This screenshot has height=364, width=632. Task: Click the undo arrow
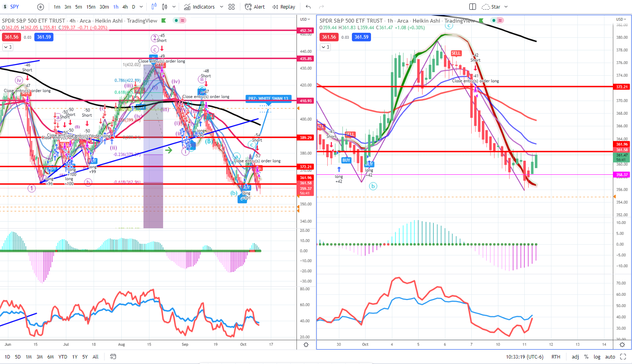[308, 7]
